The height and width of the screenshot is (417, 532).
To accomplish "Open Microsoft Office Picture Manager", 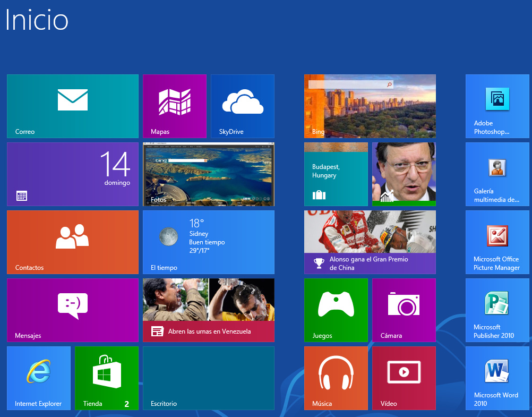I will pyautogui.click(x=497, y=242).
